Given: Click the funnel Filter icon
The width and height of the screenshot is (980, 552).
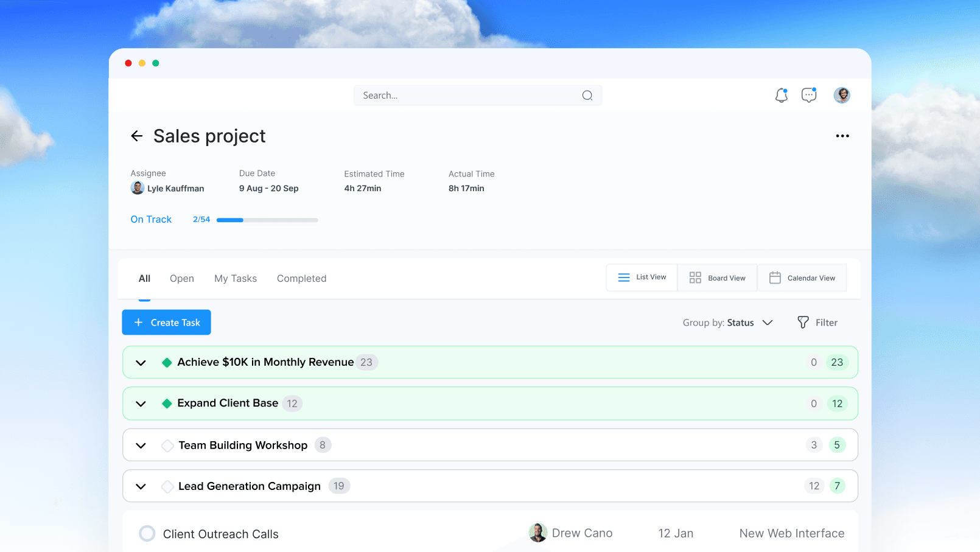Looking at the screenshot, I should point(803,323).
